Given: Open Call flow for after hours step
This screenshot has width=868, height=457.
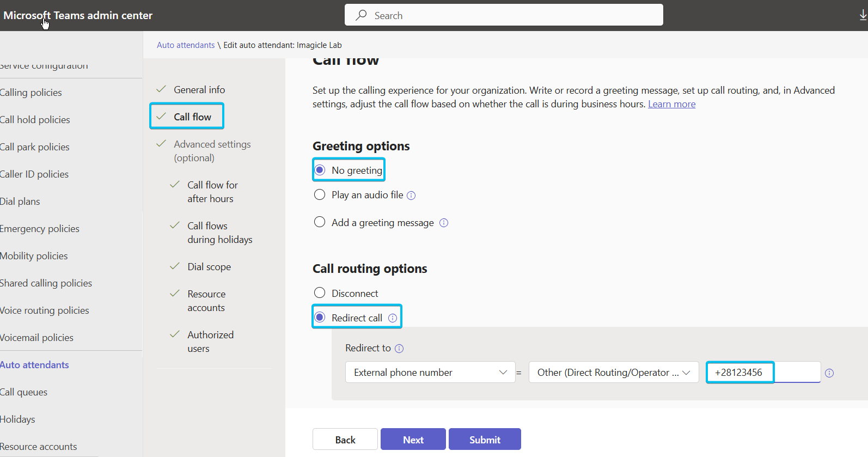Looking at the screenshot, I should click(212, 192).
